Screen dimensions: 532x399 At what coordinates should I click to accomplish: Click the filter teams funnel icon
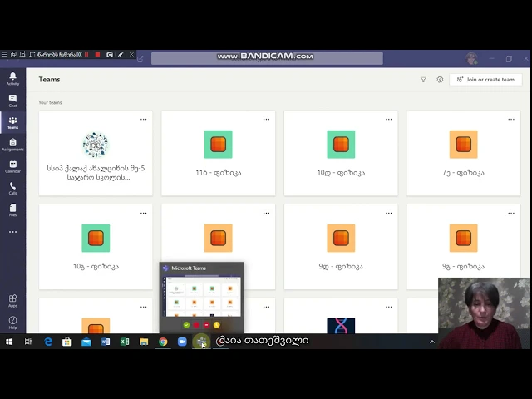pos(423,80)
